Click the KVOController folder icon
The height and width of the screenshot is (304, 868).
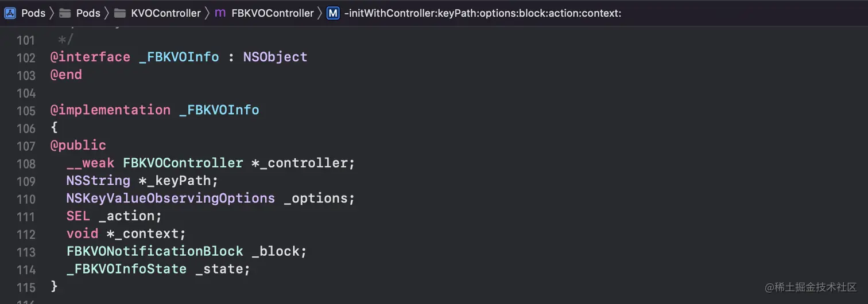pyautogui.click(x=119, y=13)
